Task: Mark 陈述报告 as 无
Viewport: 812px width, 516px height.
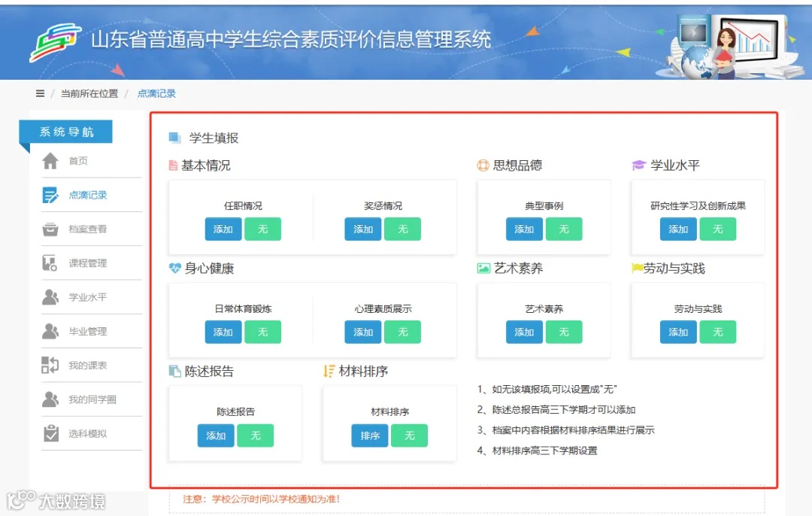Action: (x=256, y=435)
